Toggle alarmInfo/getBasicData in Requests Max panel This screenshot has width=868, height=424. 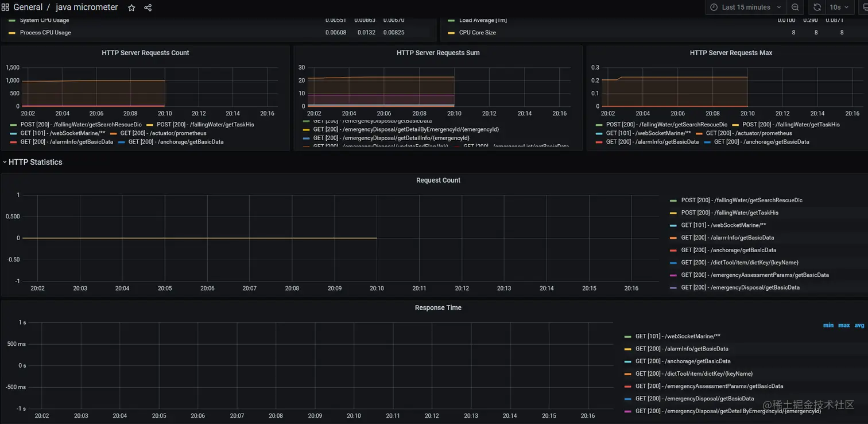(x=652, y=142)
